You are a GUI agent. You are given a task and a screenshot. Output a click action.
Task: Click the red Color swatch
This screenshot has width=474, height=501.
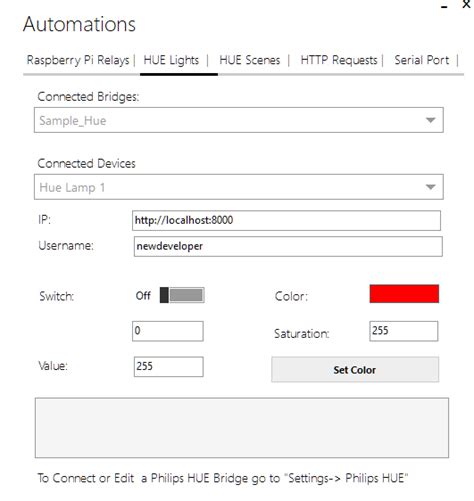[404, 294]
